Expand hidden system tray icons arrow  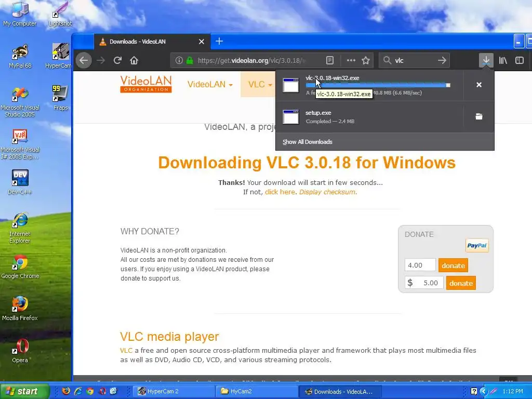pyautogui.click(x=484, y=391)
